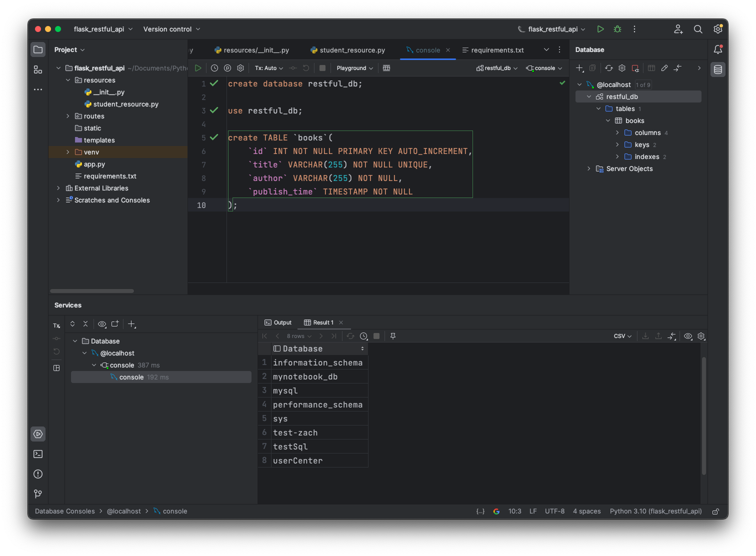756x556 pixels.
Task: Open the Notifications bell icon
Action: tap(718, 49)
